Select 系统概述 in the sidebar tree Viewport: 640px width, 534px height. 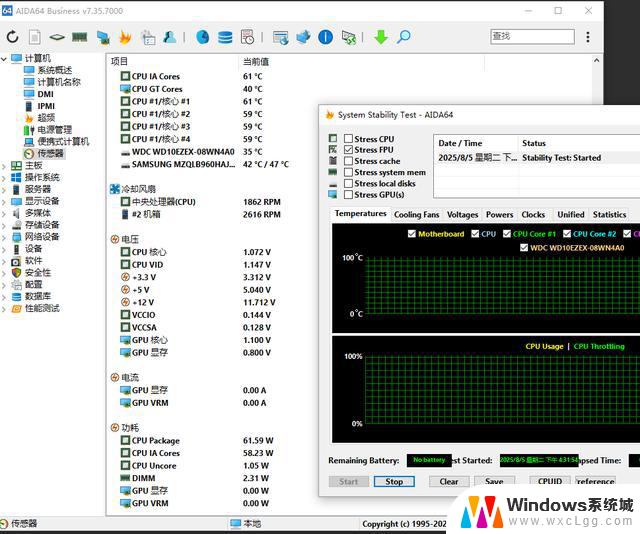(55, 70)
